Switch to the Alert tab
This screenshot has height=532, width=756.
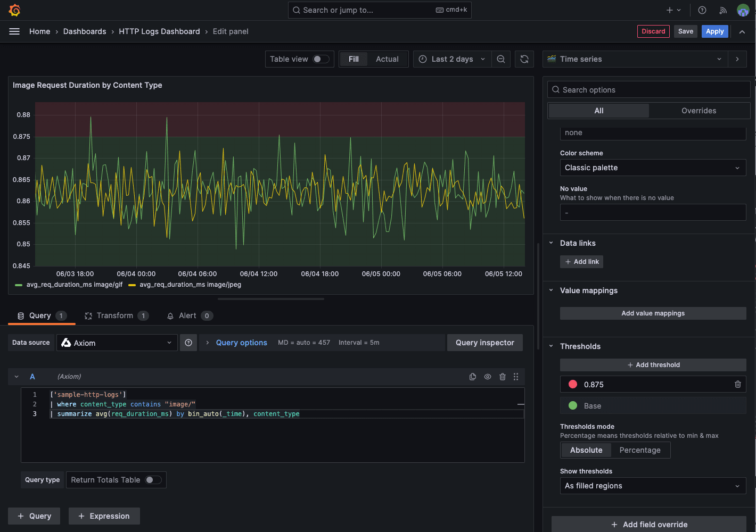(190, 315)
